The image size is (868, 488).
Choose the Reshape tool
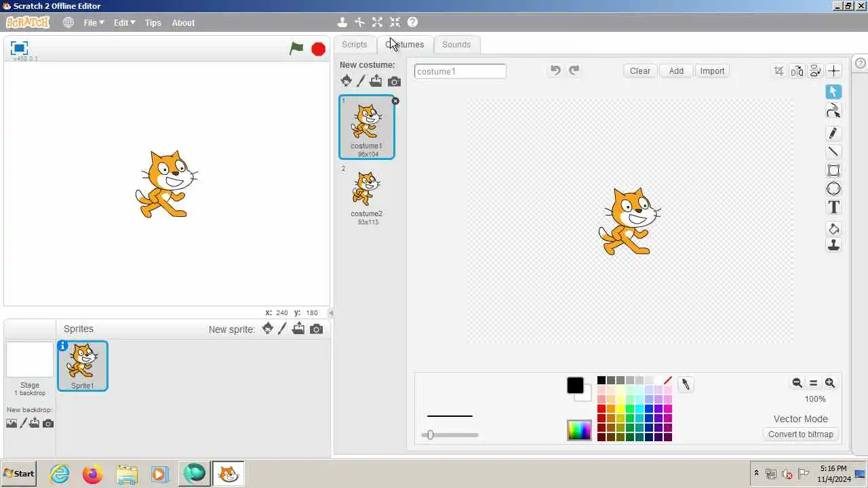(833, 111)
